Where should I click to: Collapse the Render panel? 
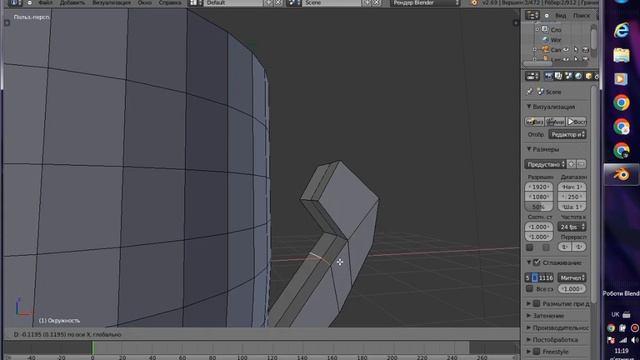tap(529, 107)
